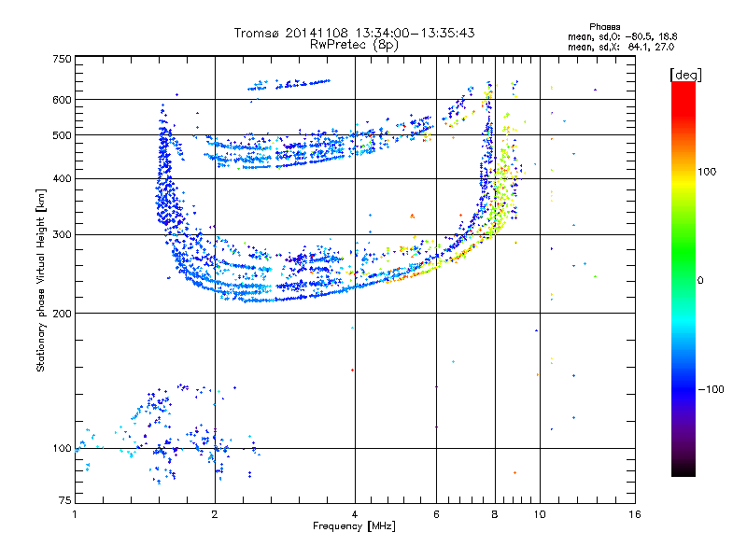Image resolution: width=747 pixels, height=560 pixels.
Task: Click the 'mean, sd,O: -80.5, 18.8' line
Action: coord(623,36)
